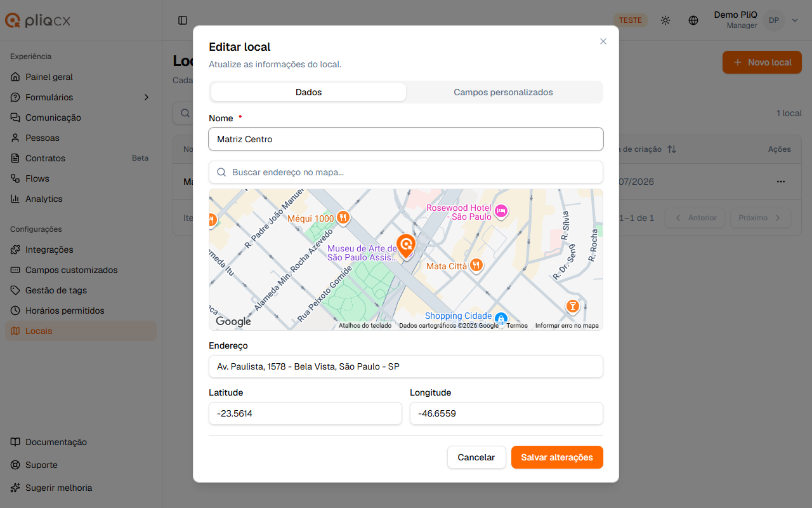
Task: Click the Latitude input field
Action: point(305,413)
